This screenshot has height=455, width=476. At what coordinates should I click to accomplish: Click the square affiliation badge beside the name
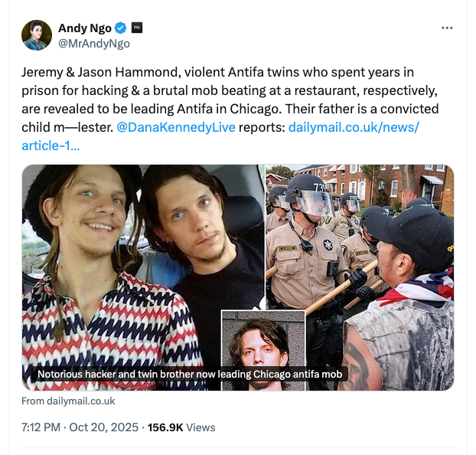point(138,28)
